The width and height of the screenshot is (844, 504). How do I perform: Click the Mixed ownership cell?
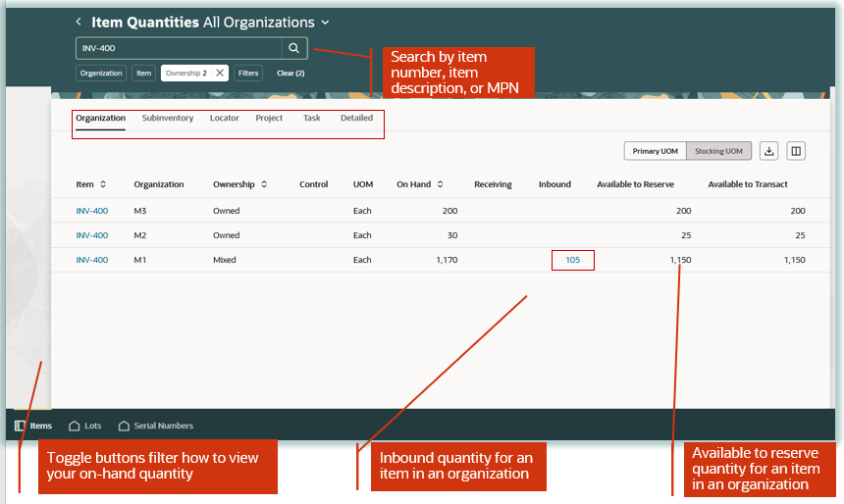[x=225, y=260]
